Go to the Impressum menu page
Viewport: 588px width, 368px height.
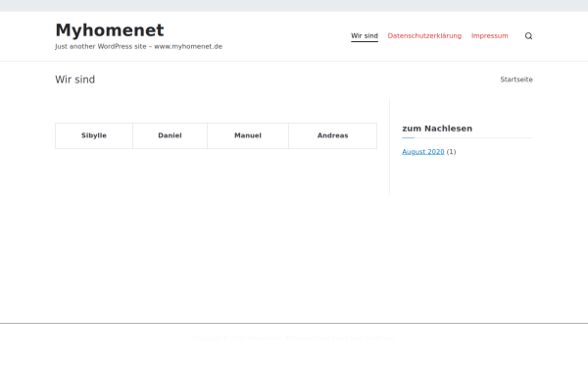coord(489,36)
